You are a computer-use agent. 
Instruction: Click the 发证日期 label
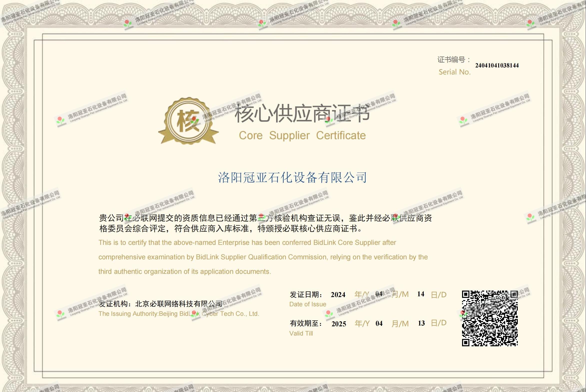(x=306, y=295)
